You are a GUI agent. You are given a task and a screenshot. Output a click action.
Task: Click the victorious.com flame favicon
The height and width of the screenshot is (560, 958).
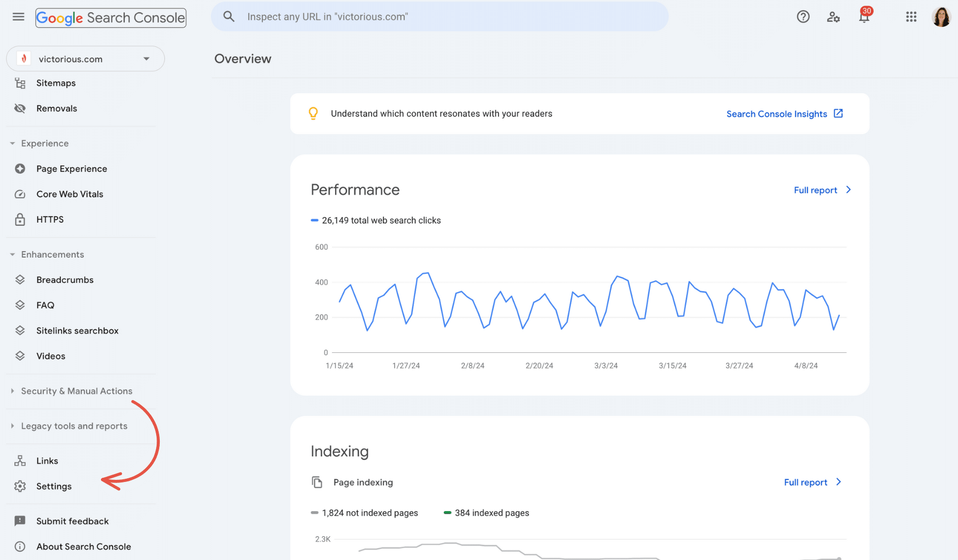coord(23,59)
